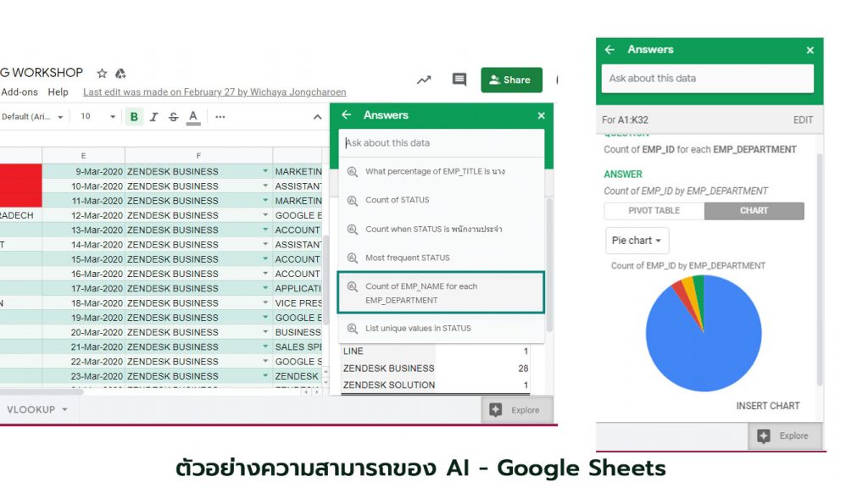
Task: Click the SALES SPE cell
Action: 298,347
